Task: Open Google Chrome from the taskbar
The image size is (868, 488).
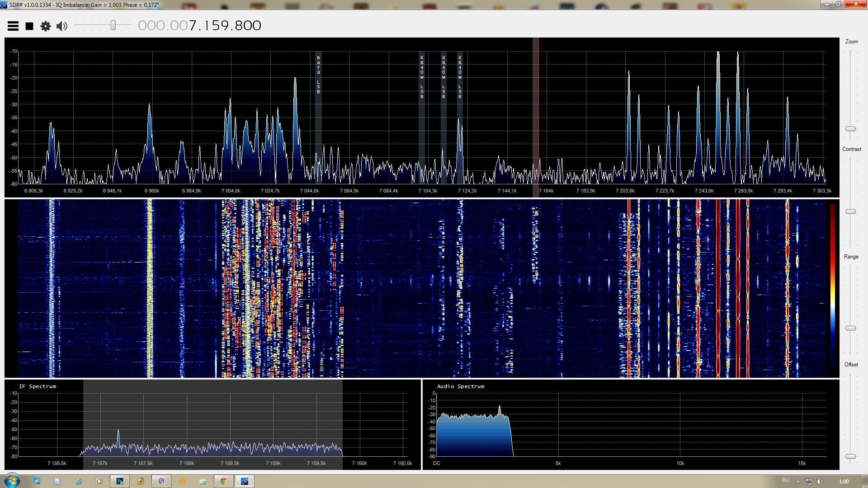Action: click(223, 481)
